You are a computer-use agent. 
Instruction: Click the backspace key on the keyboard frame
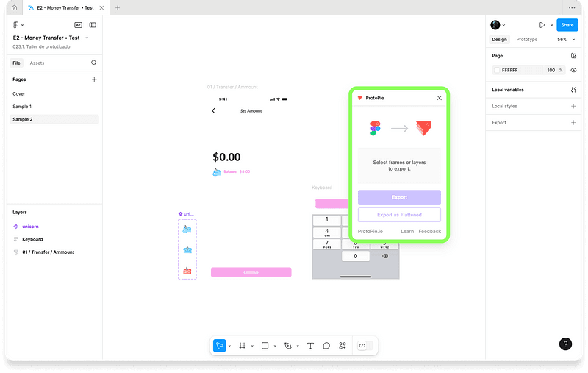[x=385, y=256]
